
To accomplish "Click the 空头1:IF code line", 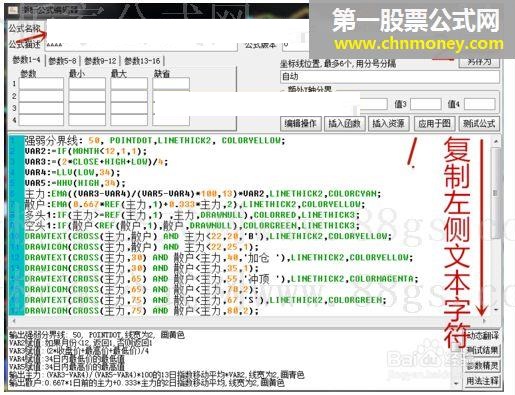I will pyautogui.click(x=192, y=225).
